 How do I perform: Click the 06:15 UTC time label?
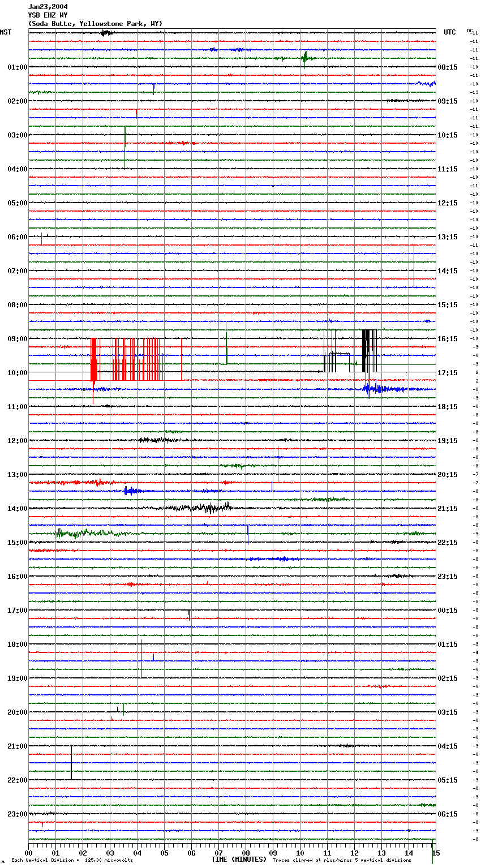pyautogui.click(x=448, y=814)
